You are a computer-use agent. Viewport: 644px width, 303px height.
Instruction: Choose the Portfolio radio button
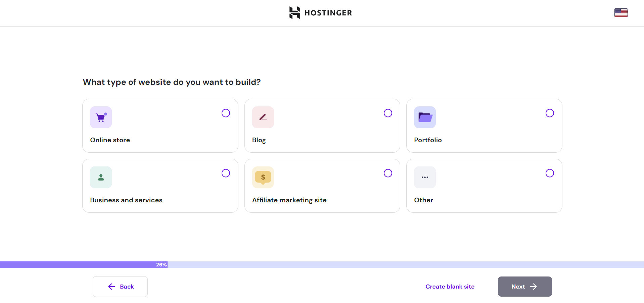(550, 113)
